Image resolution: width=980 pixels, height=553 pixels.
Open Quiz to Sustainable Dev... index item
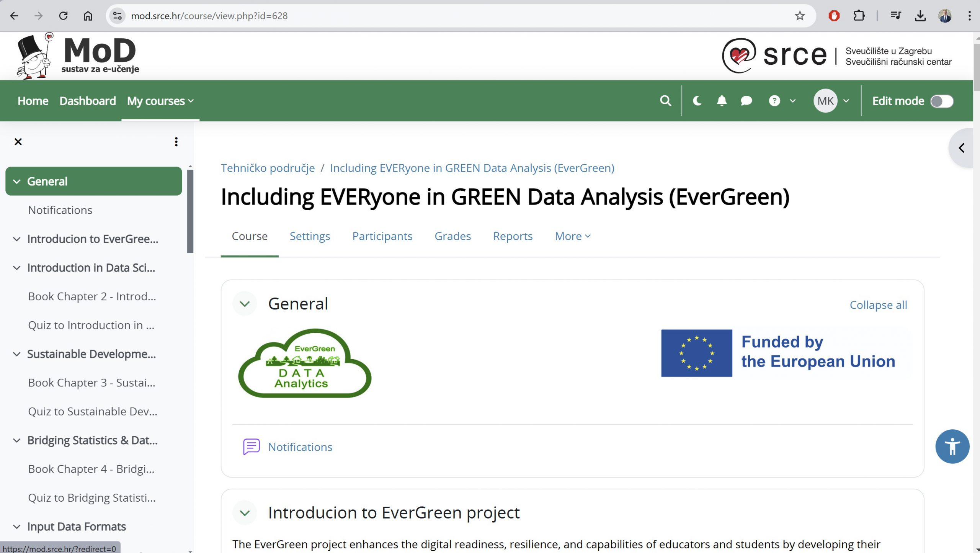[93, 411]
